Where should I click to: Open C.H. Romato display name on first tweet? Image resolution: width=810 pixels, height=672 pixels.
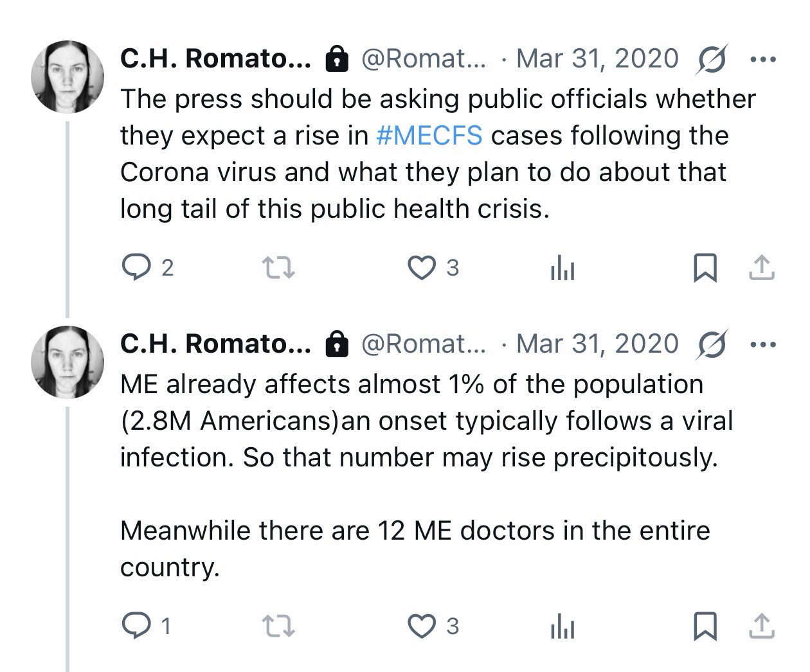pyautogui.click(x=215, y=59)
